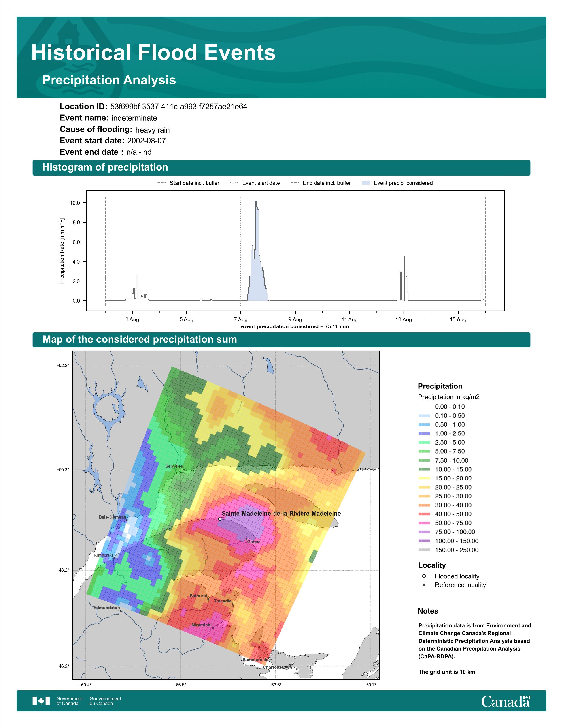Click the Precipitation in kg/m2 legend title
Viewport: 563px width, 728px height.
(449, 397)
